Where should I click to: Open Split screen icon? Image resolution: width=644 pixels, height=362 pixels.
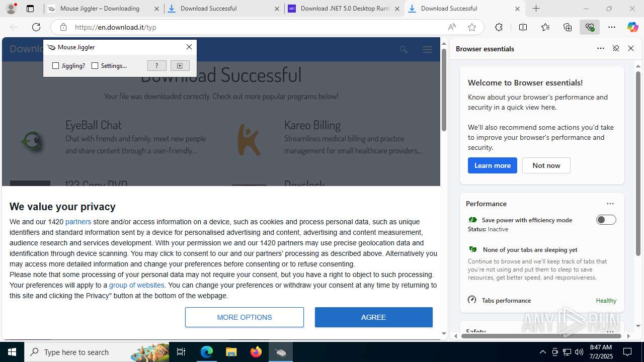tap(523, 27)
